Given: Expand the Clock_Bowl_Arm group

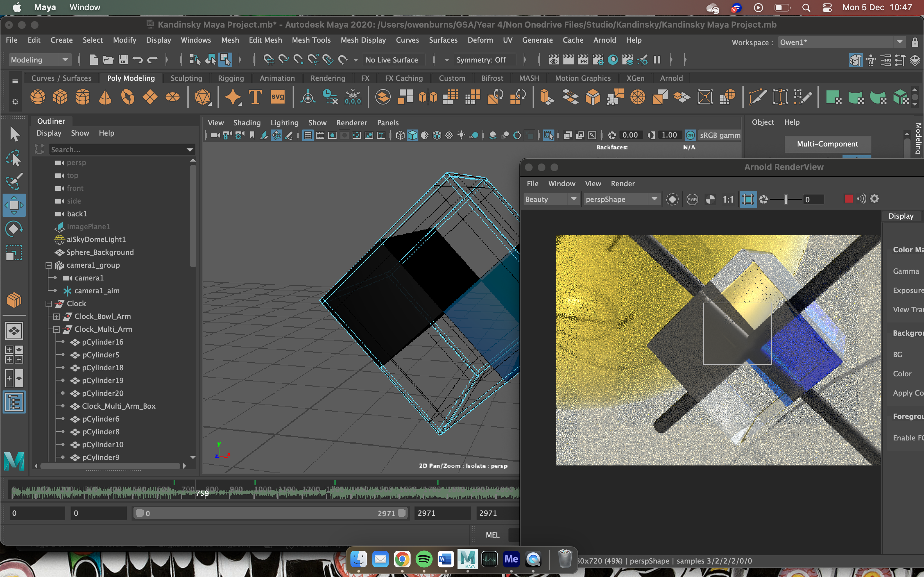Looking at the screenshot, I should (x=56, y=316).
